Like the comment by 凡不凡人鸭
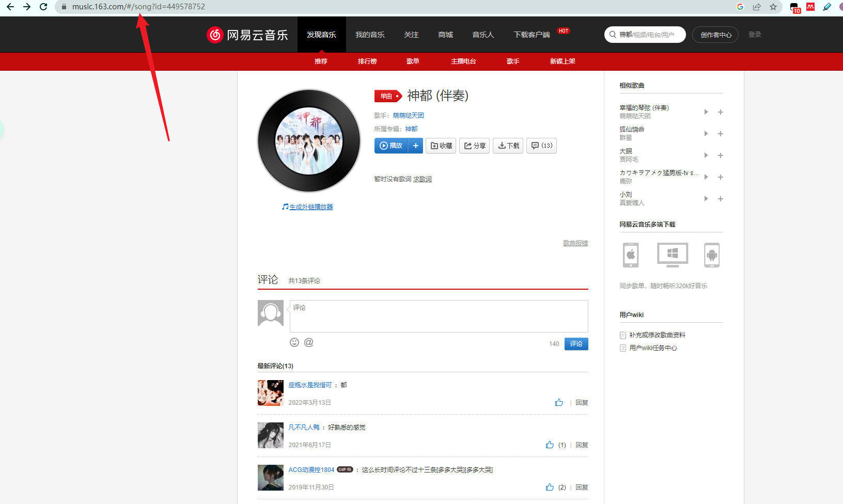The image size is (843, 504). click(549, 445)
